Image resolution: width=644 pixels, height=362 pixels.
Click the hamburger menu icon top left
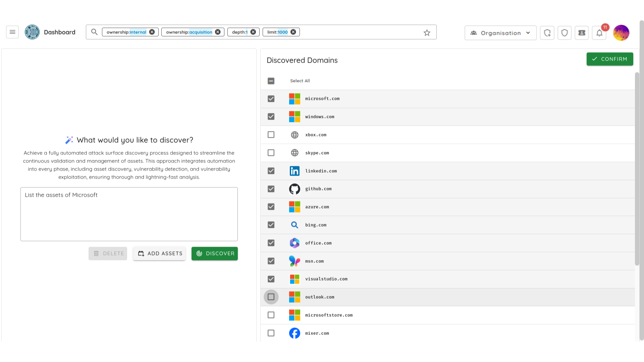click(x=12, y=32)
